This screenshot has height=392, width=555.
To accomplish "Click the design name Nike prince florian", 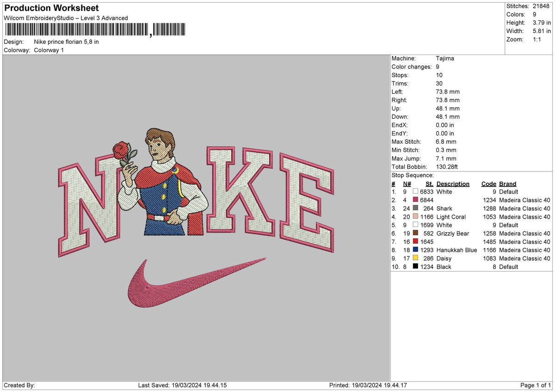I will coord(66,42).
